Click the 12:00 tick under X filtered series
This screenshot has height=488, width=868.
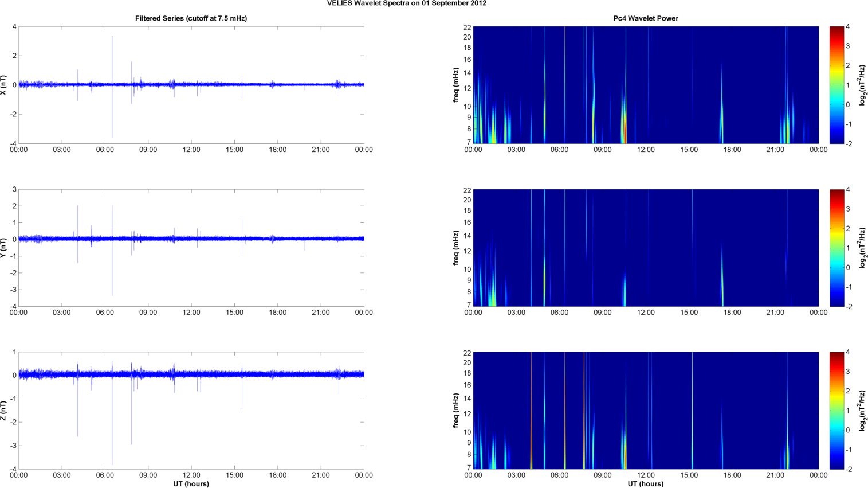(x=191, y=150)
